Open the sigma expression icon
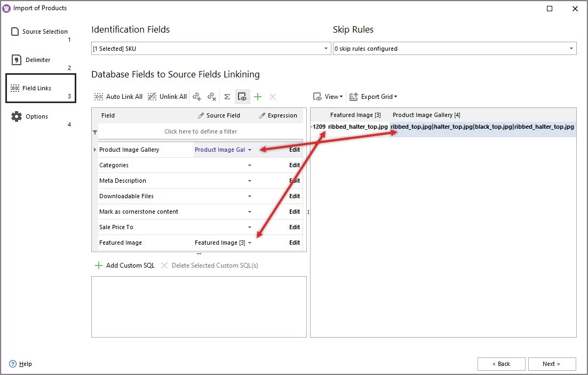This screenshot has width=588, height=375. click(227, 97)
